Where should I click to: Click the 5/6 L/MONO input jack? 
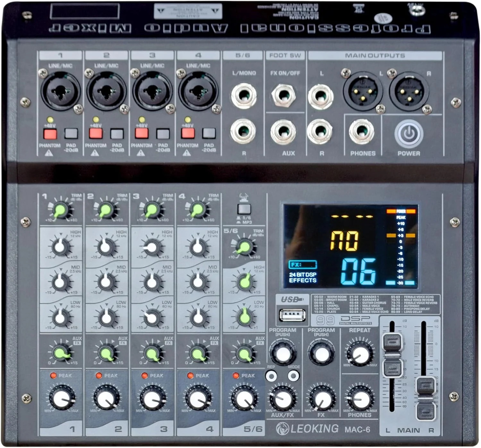pos(244,96)
